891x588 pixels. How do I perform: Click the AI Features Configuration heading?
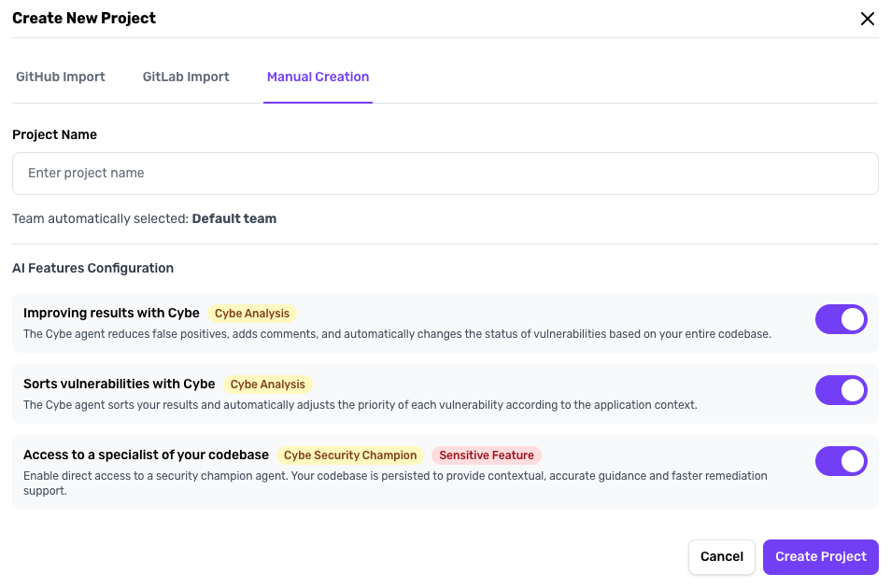point(92,268)
